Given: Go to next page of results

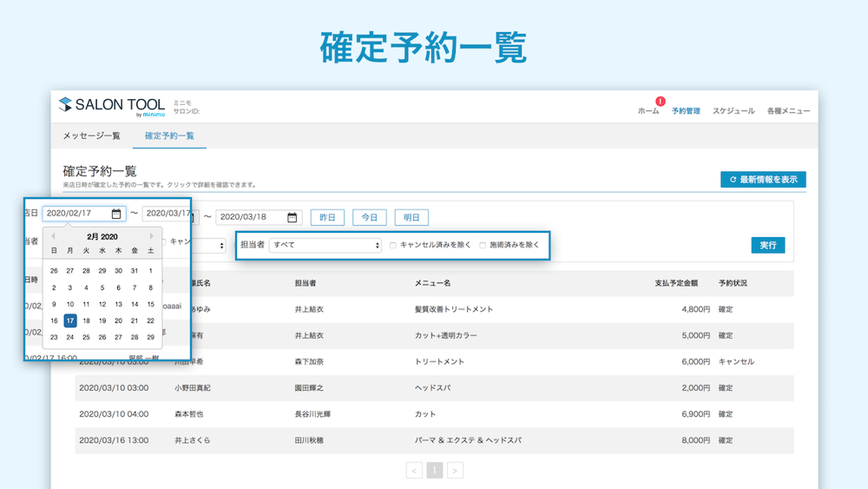Looking at the screenshot, I should (455, 471).
